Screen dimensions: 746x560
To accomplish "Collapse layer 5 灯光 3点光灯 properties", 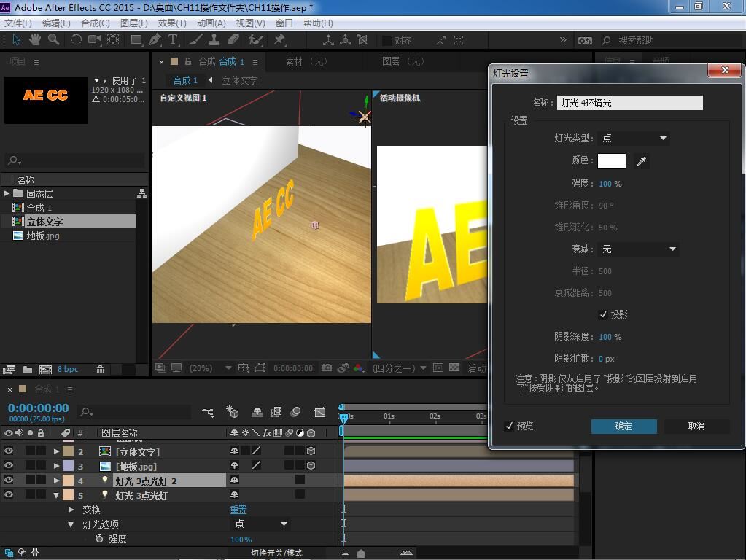I will coord(56,495).
